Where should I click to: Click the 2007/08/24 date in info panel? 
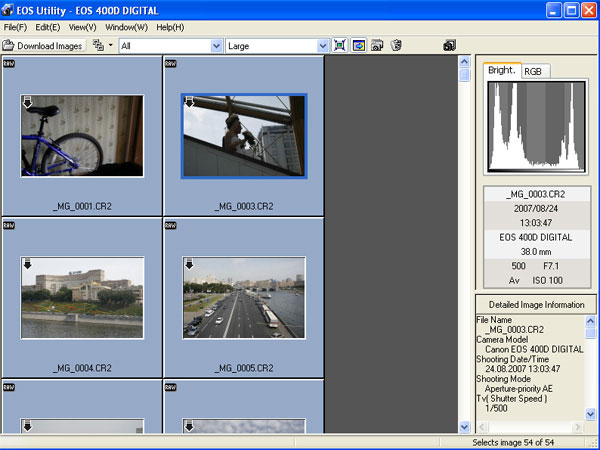pos(536,209)
